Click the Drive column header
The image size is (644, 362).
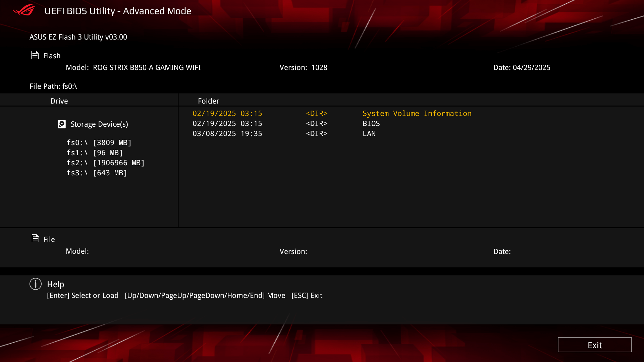point(59,101)
